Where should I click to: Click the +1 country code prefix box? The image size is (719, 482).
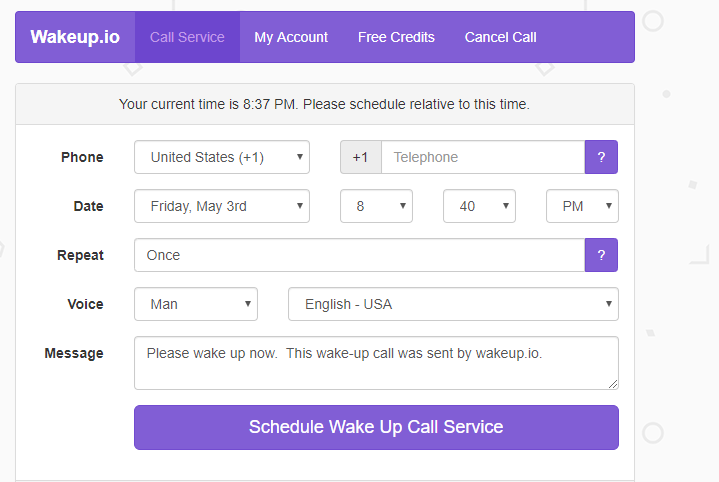pyautogui.click(x=361, y=157)
